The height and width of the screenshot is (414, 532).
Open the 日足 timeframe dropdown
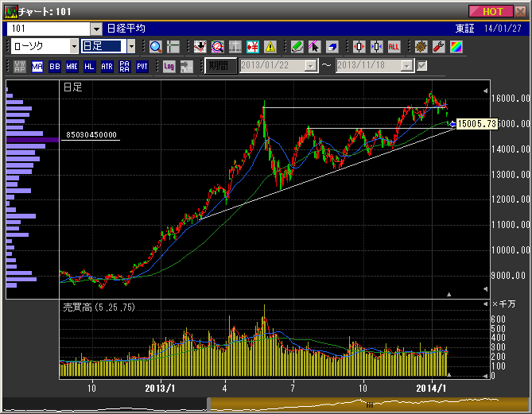click(x=131, y=47)
